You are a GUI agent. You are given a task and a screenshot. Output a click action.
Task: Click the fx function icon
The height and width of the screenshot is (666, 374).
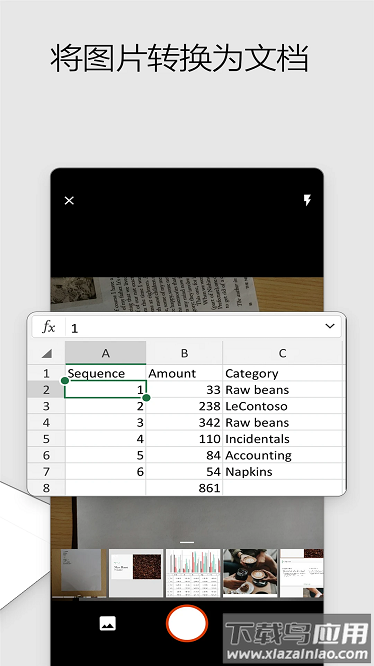tap(48, 327)
